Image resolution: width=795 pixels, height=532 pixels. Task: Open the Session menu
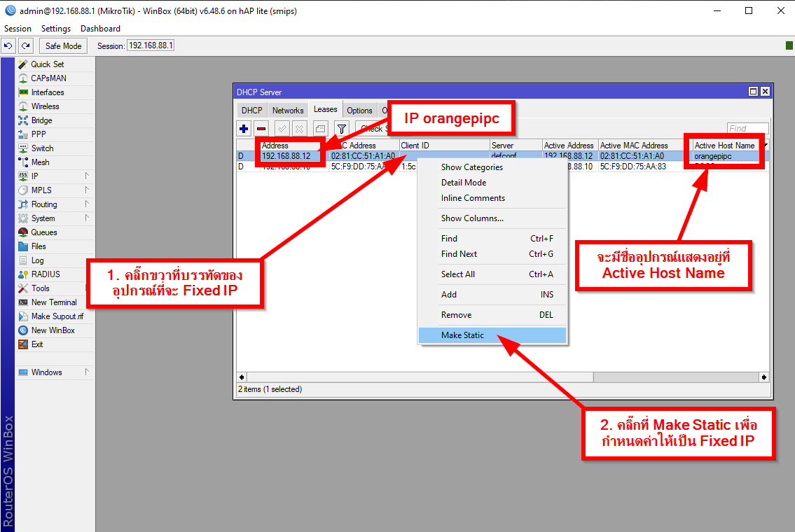(18, 29)
